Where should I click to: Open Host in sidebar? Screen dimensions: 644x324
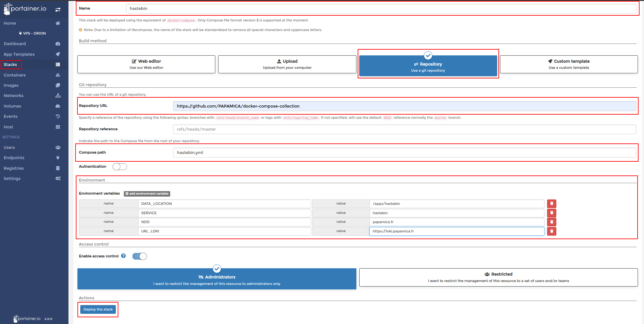coord(8,127)
